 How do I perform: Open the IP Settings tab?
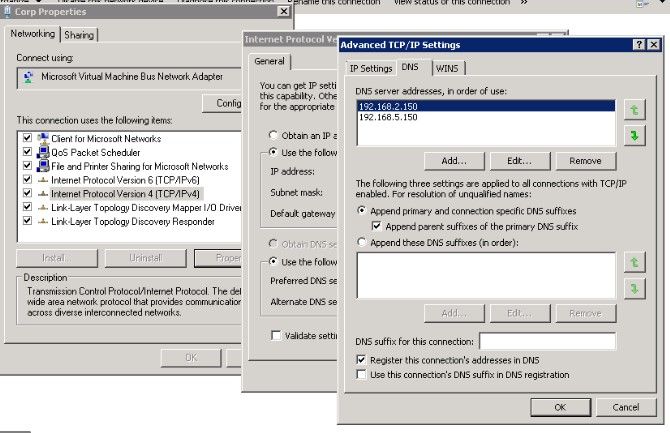pyautogui.click(x=369, y=68)
